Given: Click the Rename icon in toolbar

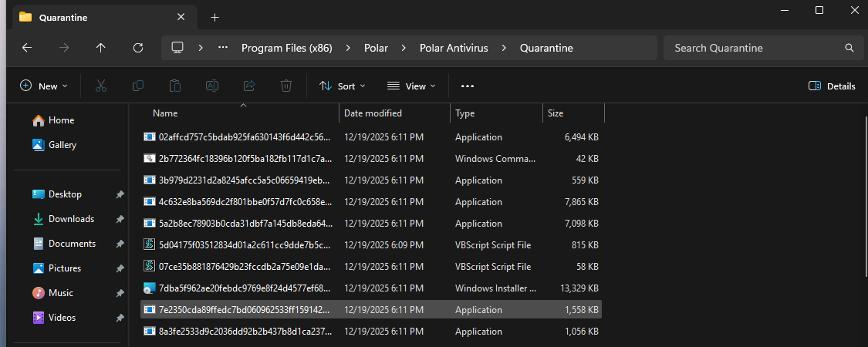Looking at the screenshot, I should point(212,86).
